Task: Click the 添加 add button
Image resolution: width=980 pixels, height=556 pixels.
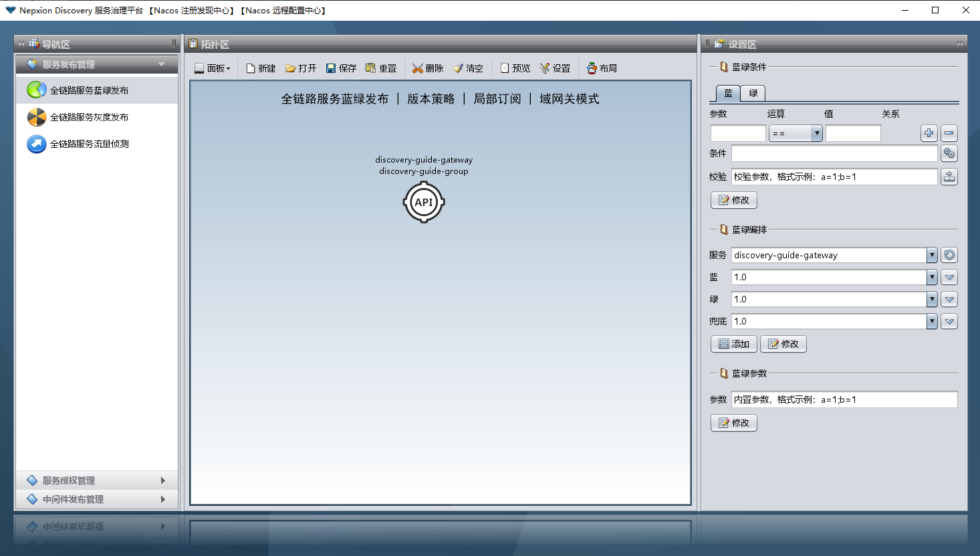Action: click(x=734, y=344)
